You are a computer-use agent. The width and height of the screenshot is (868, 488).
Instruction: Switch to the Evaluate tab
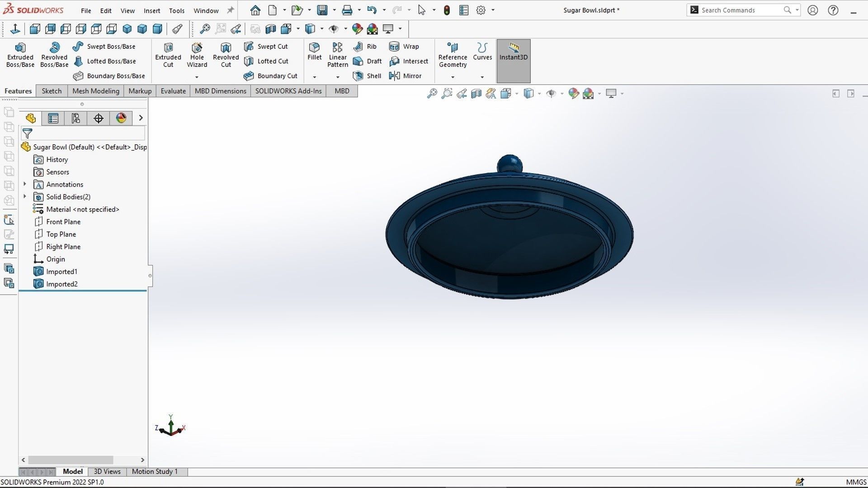[173, 91]
